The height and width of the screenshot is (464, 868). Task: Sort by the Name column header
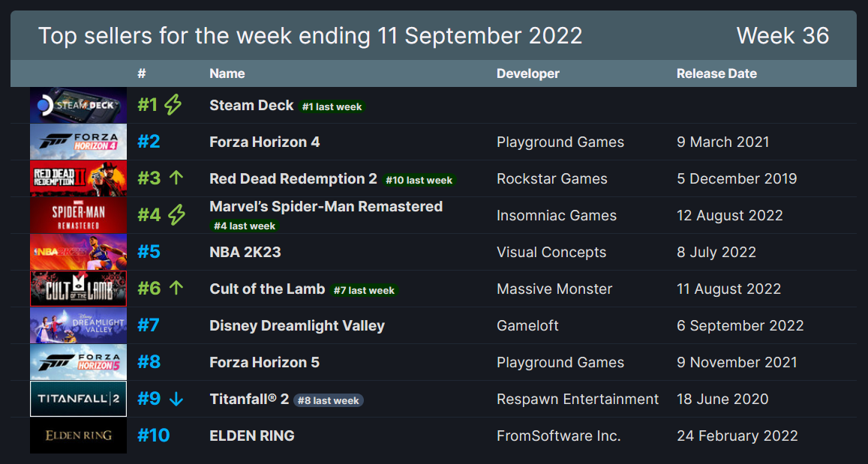227,73
